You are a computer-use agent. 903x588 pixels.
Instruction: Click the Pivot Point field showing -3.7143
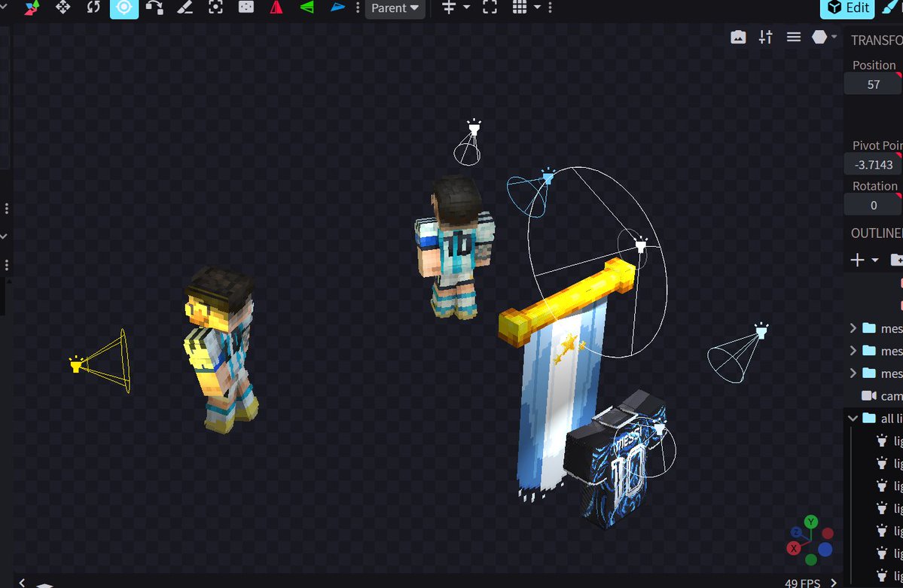873,165
